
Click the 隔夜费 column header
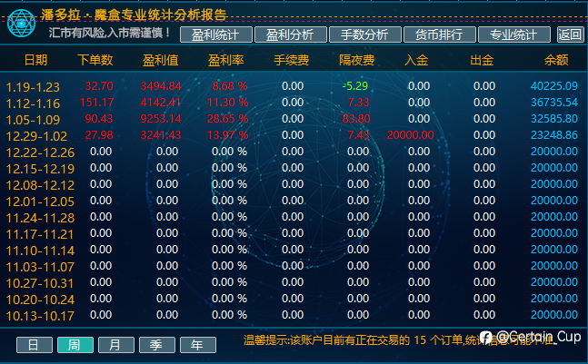tap(356, 60)
